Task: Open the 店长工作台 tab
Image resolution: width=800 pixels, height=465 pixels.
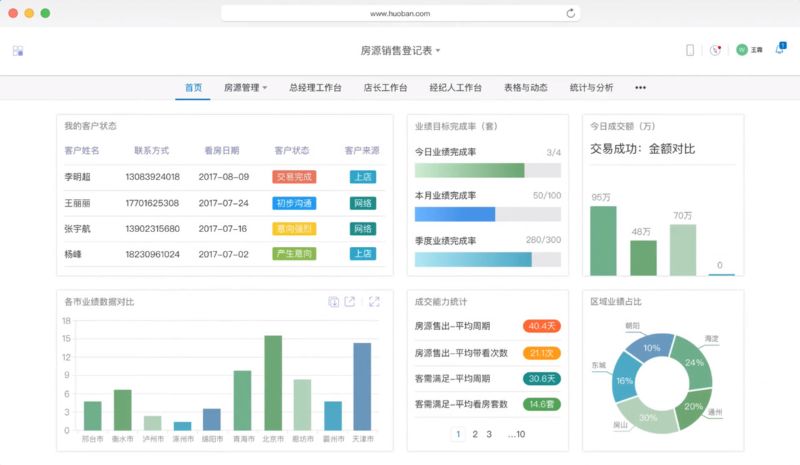Action: point(385,88)
